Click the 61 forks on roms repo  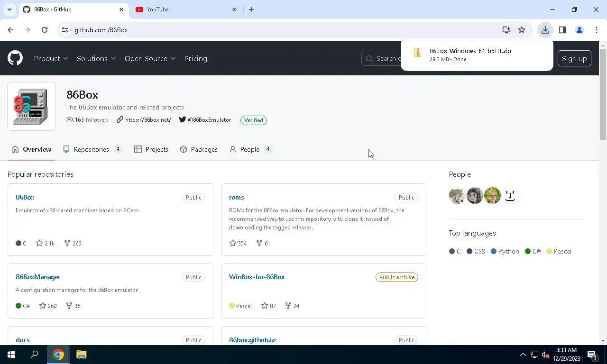(263, 243)
